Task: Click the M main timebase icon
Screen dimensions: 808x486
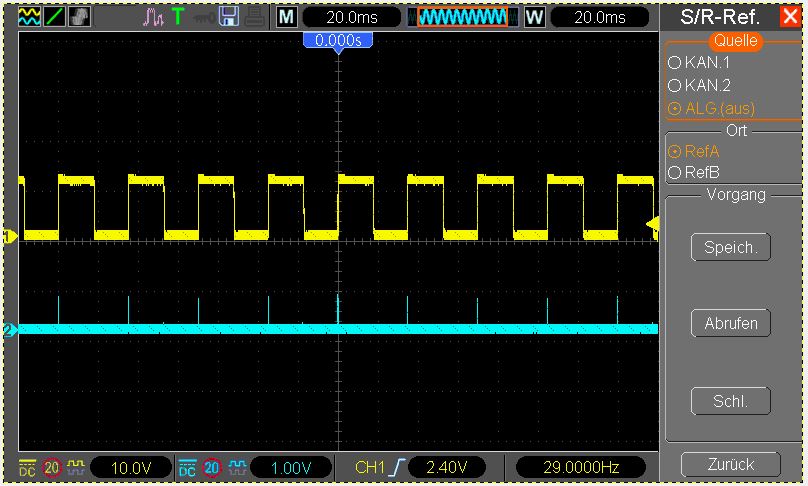Action: [286, 18]
